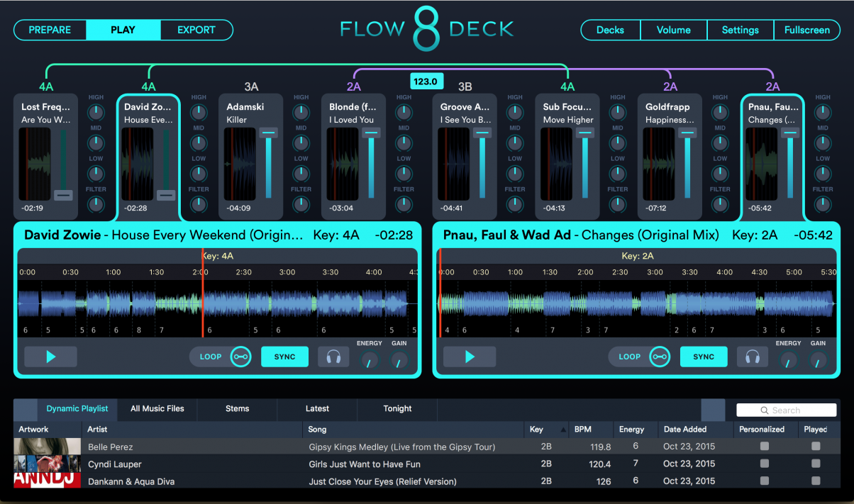This screenshot has height=504, width=854.
Task: Play the Pnau, Faul & Wad Ad deck
Action: click(470, 357)
